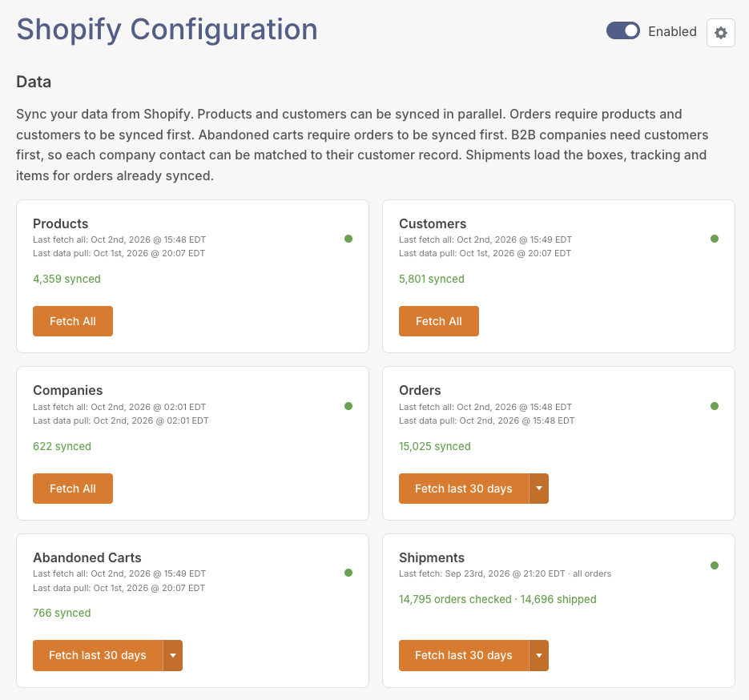Fetch last 30 days of Shipments
This screenshot has height=700, width=749.
464,655
